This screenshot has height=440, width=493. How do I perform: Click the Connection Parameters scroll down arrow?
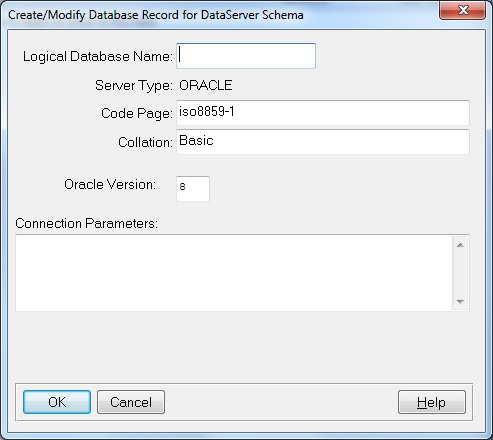point(460,301)
